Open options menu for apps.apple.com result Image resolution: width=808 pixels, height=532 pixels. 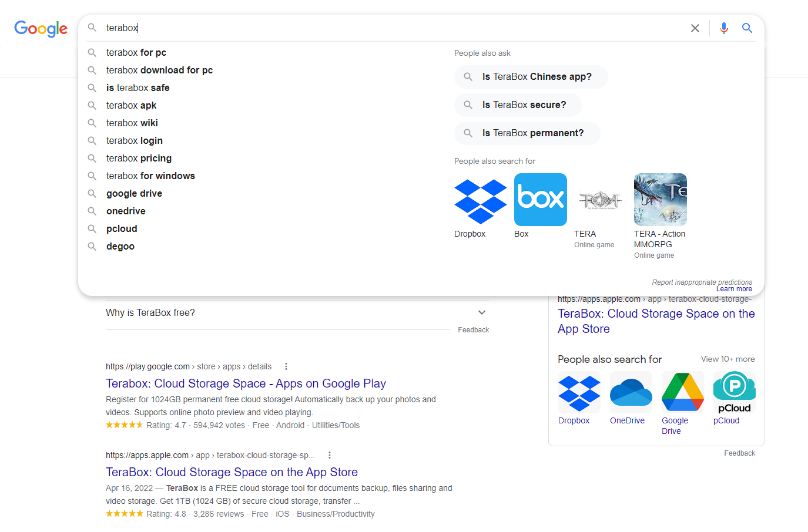tap(330, 455)
